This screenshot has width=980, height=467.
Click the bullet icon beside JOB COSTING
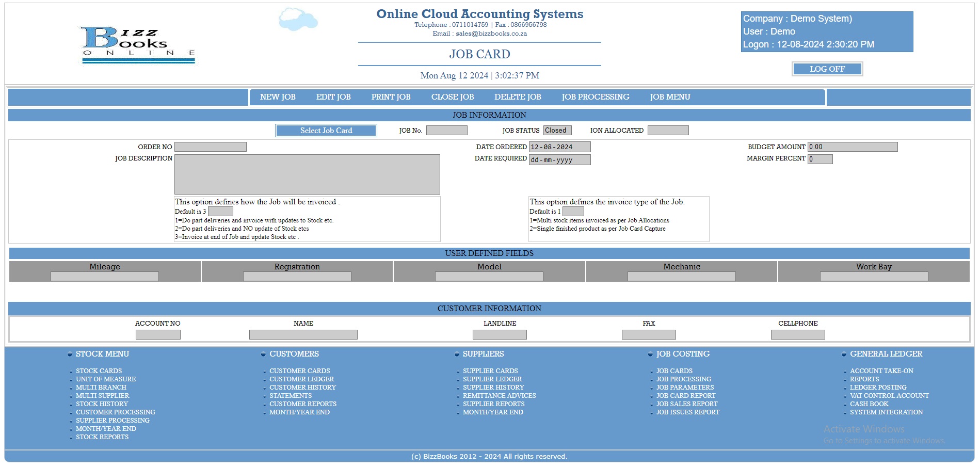pos(650,355)
